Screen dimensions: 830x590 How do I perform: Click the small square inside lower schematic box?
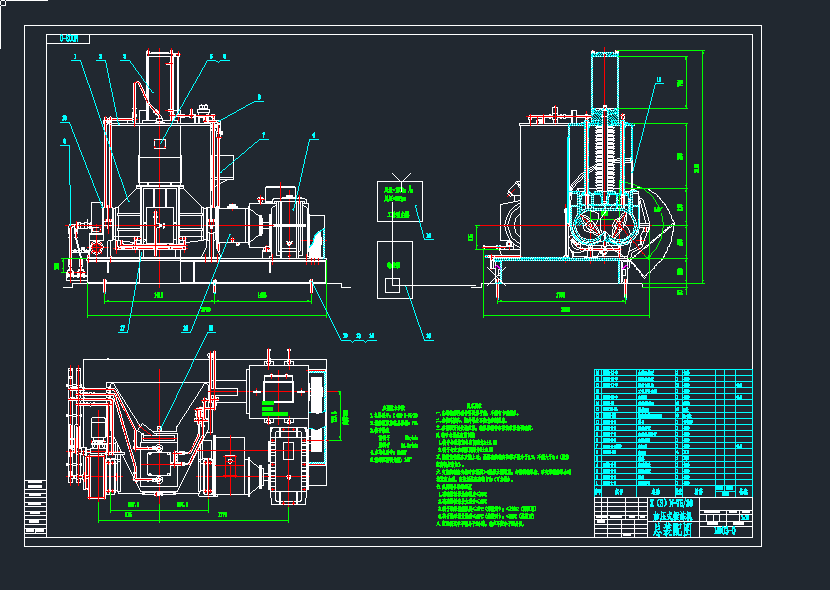tap(393, 289)
